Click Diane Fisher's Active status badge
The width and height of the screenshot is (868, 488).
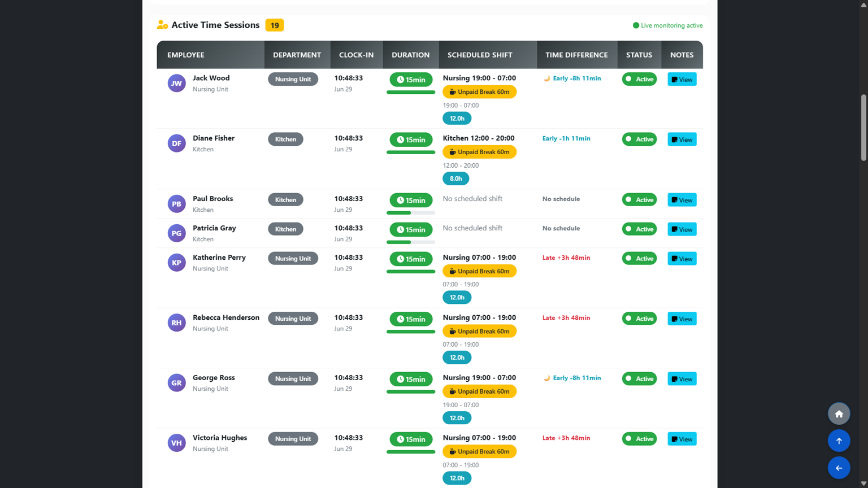(x=639, y=139)
